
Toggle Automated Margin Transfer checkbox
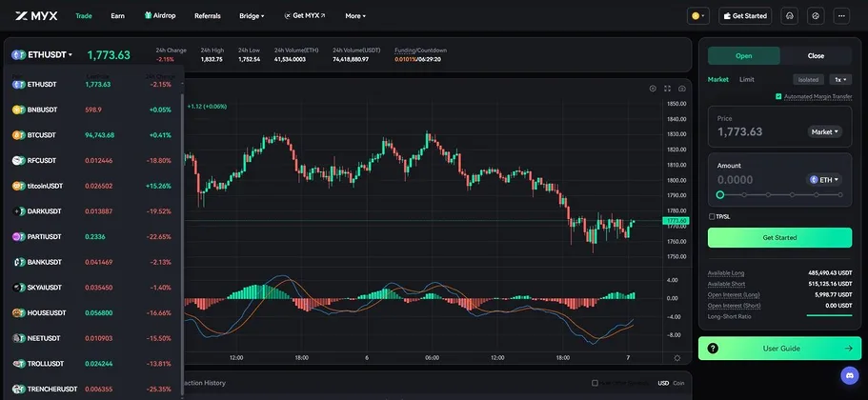coord(778,96)
